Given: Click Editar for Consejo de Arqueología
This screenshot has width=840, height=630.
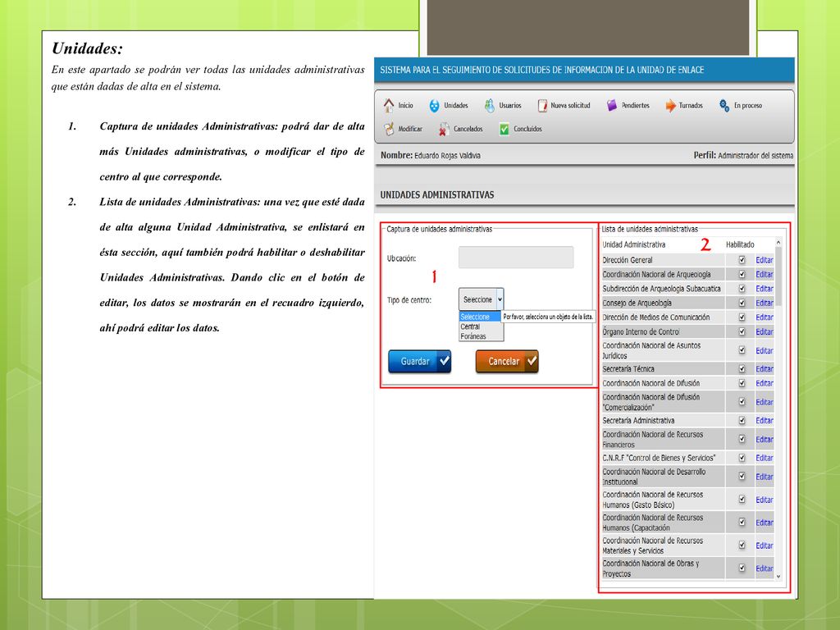Looking at the screenshot, I should pyautogui.click(x=764, y=303).
